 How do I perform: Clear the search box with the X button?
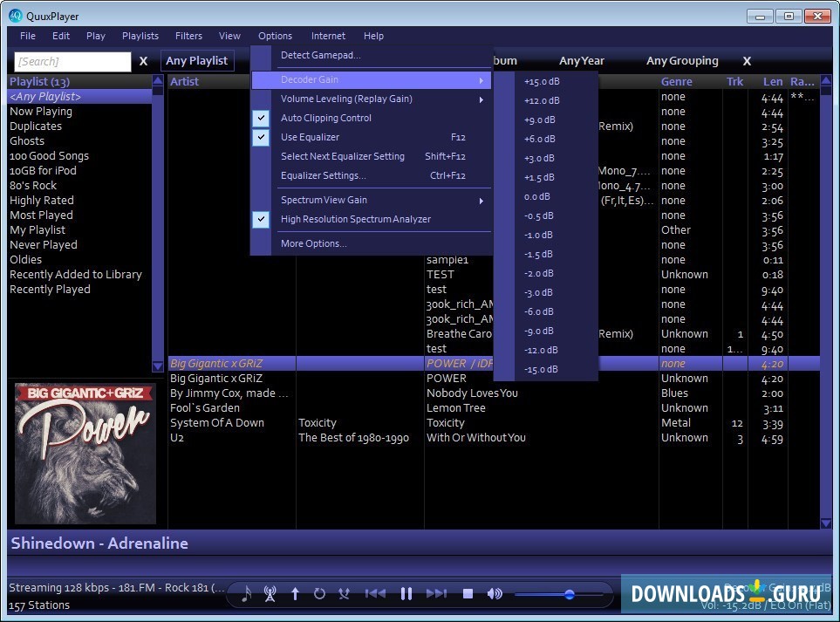coord(143,61)
